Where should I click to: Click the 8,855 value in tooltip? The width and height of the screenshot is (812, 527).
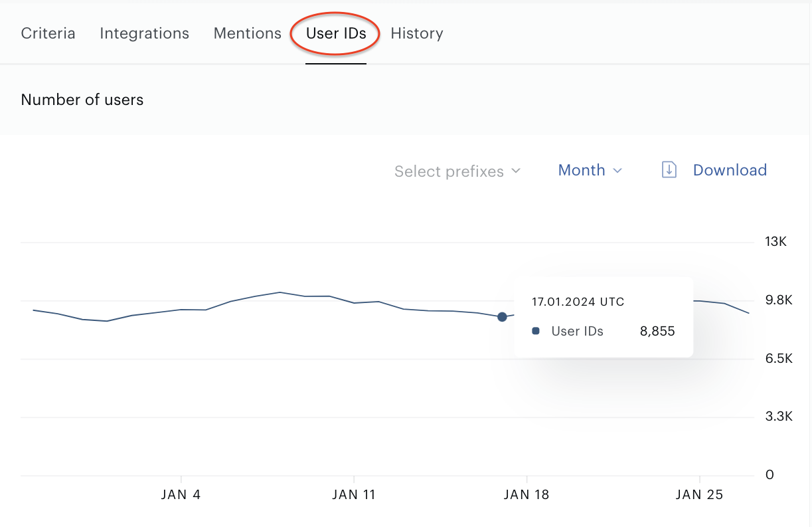[657, 331]
